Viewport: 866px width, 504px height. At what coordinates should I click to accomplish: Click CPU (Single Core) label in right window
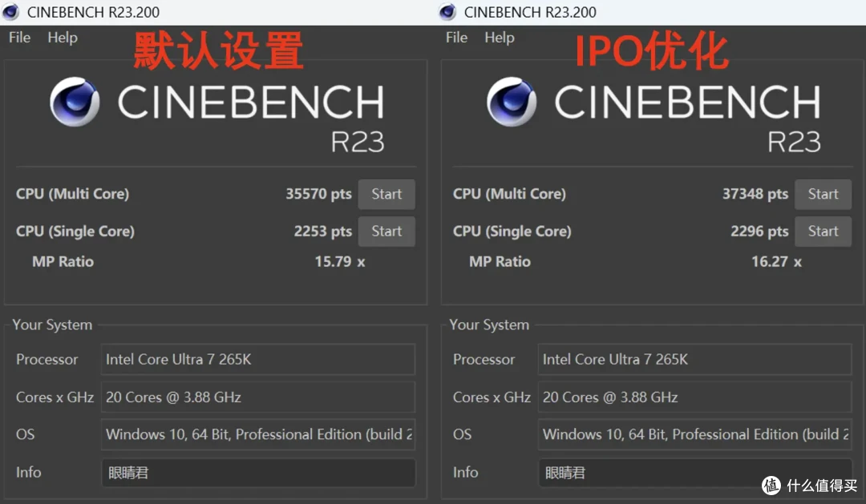512,232
